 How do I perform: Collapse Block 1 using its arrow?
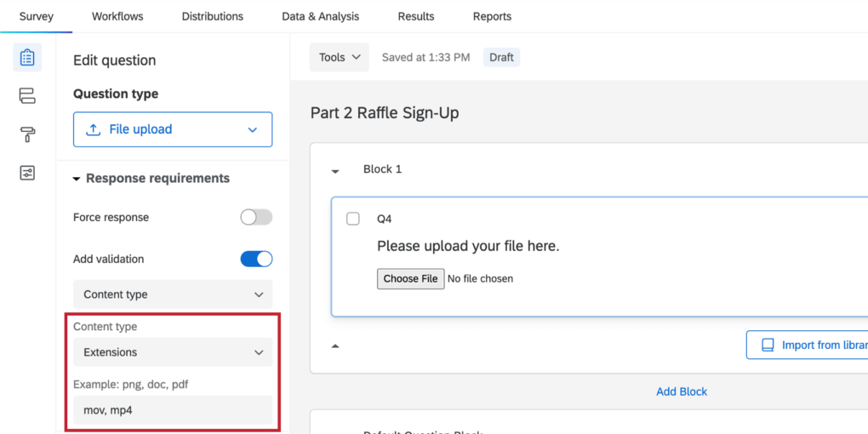335,170
